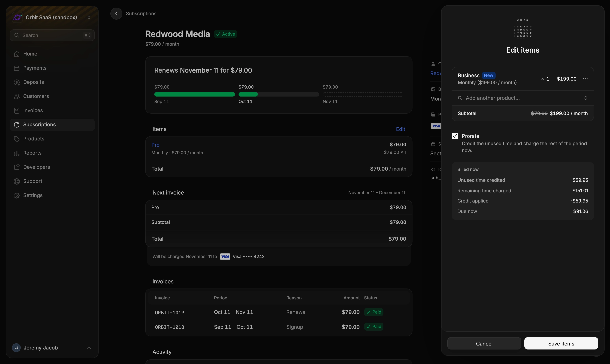Click the Paid badge for ORBIT-1019
The width and height of the screenshot is (610, 364).
pos(374,312)
